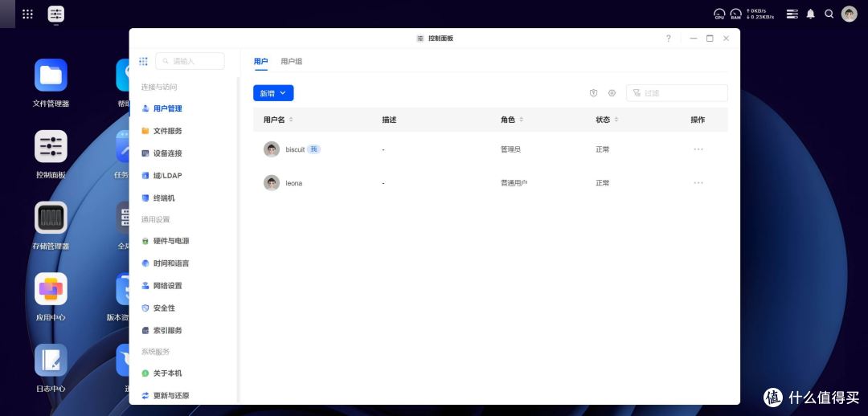
Task: Click the 普通用户 role cell
Action: (x=514, y=183)
